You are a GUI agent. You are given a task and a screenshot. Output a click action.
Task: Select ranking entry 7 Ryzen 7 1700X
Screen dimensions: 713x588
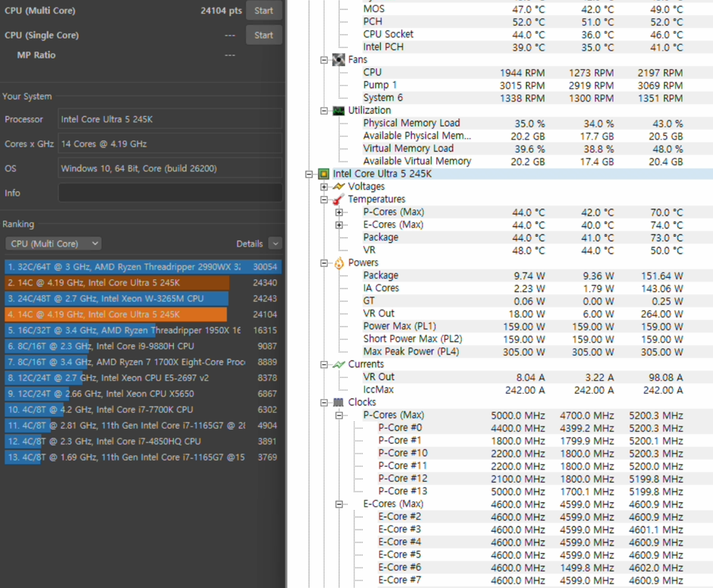coord(143,362)
